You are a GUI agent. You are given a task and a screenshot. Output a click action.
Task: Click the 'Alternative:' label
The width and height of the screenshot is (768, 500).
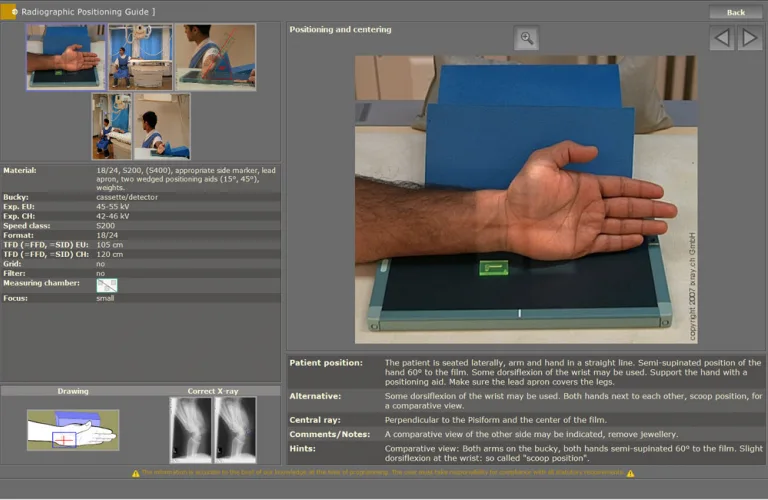(315, 396)
